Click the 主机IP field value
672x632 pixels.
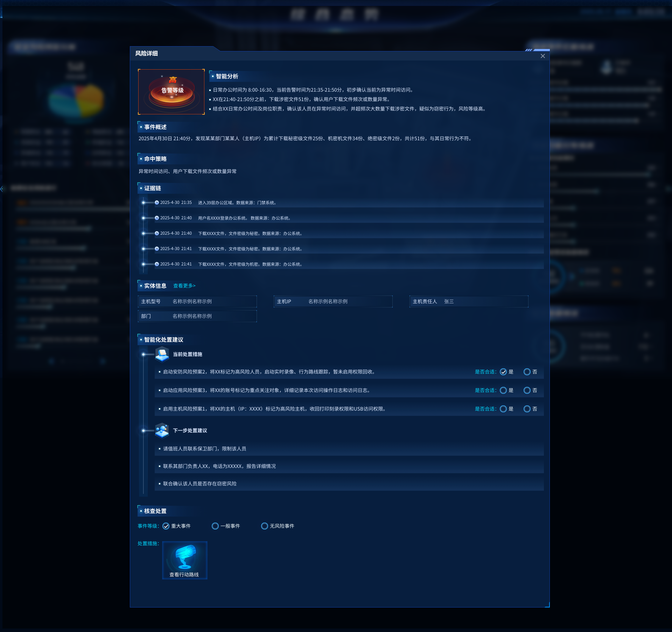328,301
